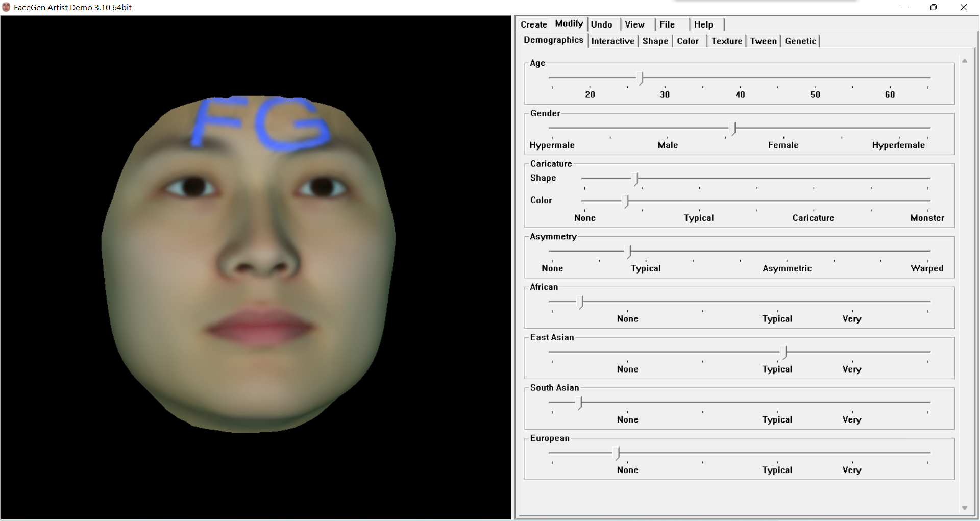
Task: Open the Help tab
Action: (703, 24)
